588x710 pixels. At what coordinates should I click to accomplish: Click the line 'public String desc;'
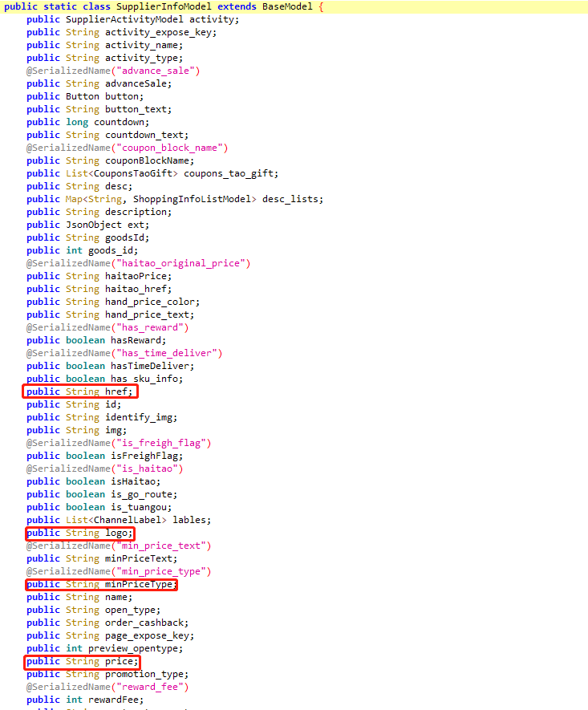pyautogui.click(x=79, y=187)
